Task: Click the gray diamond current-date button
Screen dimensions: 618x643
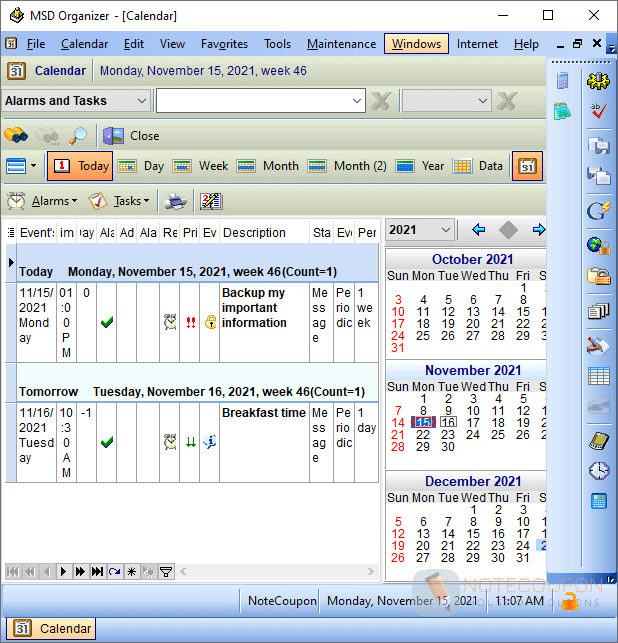Action: tap(508, 230)
